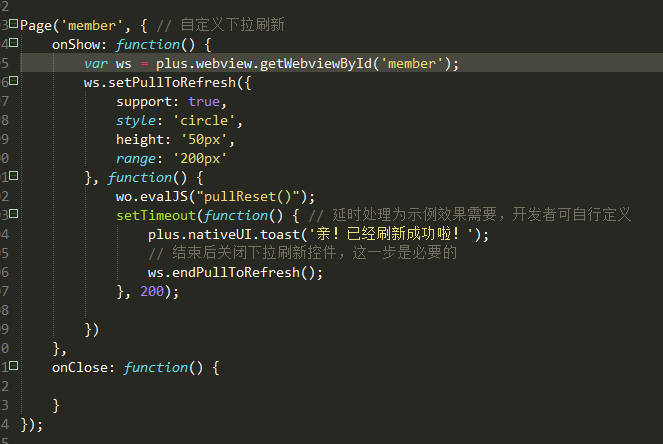
Task: Collapse the ws.setPullToRefresh block
Action: (14, 80)
